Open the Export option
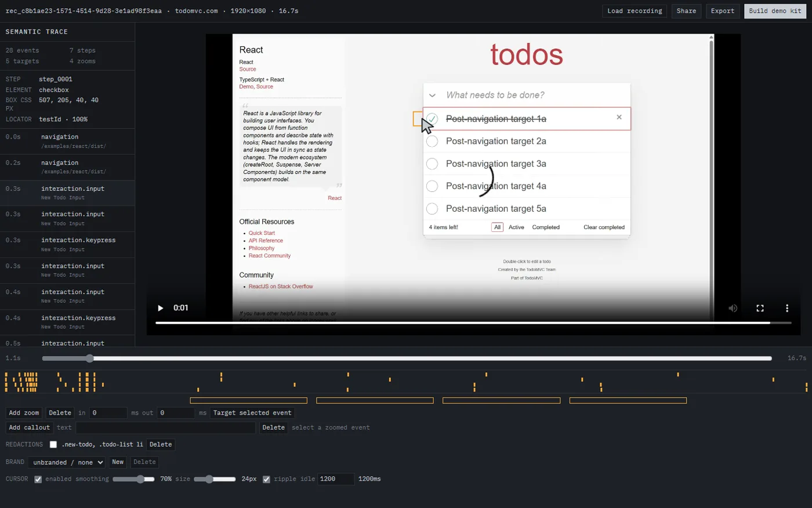The width and height of the screenshot is (812, 508). [x=723, y=11]
